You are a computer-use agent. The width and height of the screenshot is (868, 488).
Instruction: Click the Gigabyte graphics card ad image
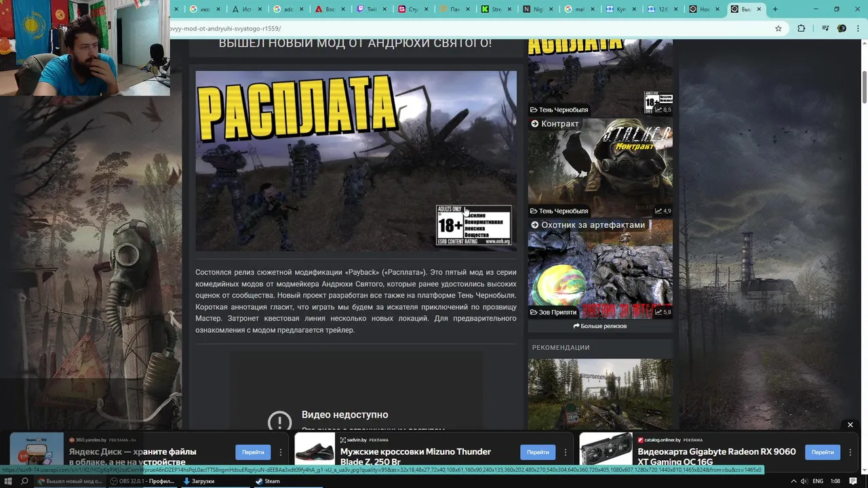click(x=606, y=449)
